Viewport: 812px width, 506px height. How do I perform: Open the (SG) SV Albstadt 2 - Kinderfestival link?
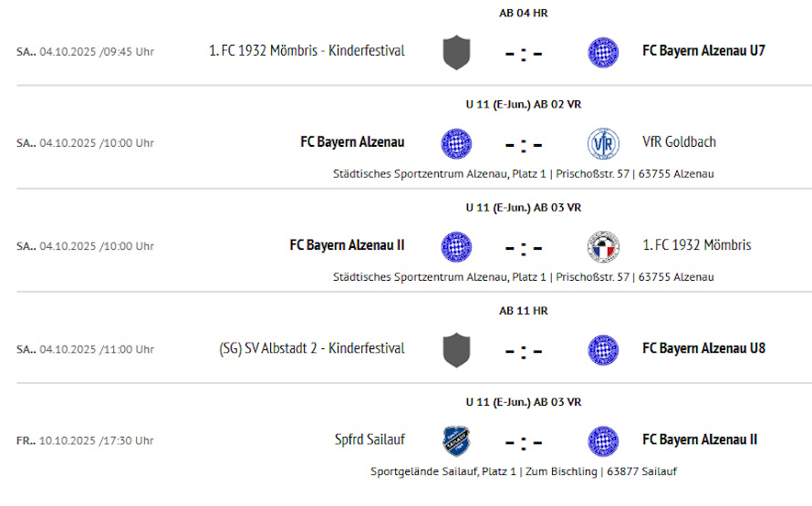[x=312, y=349]
